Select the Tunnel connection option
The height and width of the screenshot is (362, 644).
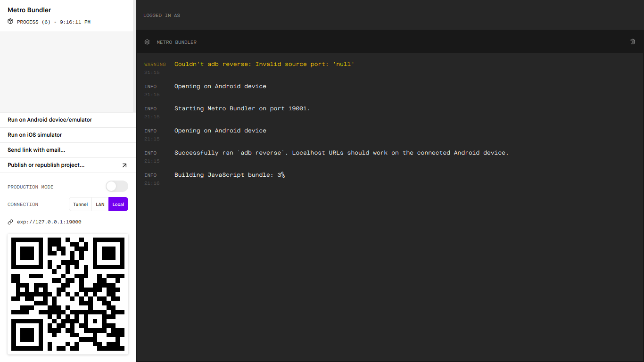[80, 205]
